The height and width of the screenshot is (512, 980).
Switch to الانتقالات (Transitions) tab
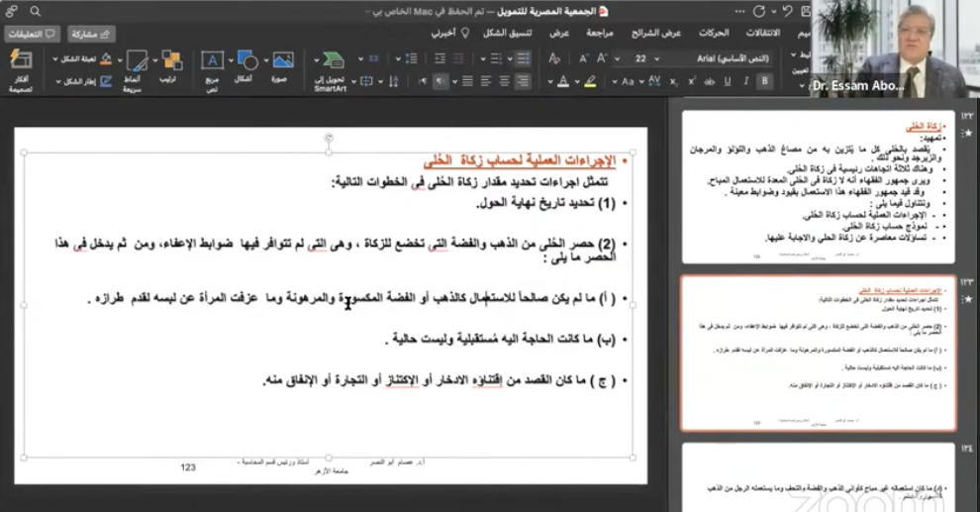(x=762, y=33)
